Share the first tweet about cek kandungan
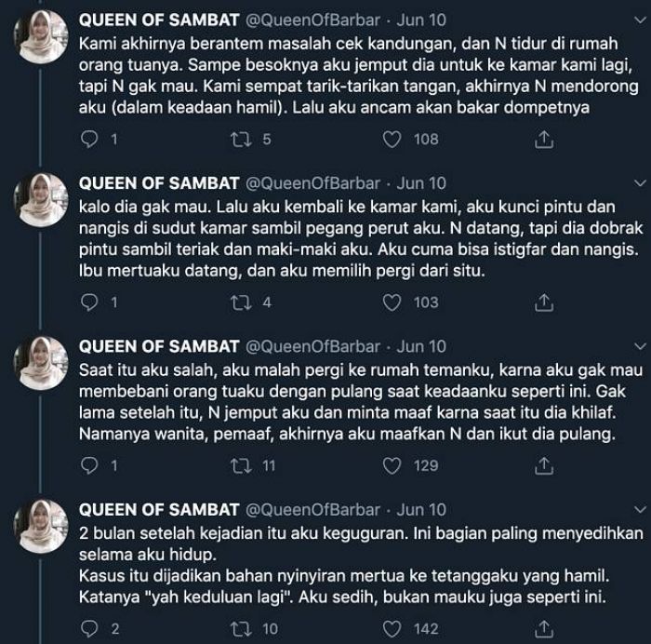This screenshot has width=651, height=644. click(543, 140)
